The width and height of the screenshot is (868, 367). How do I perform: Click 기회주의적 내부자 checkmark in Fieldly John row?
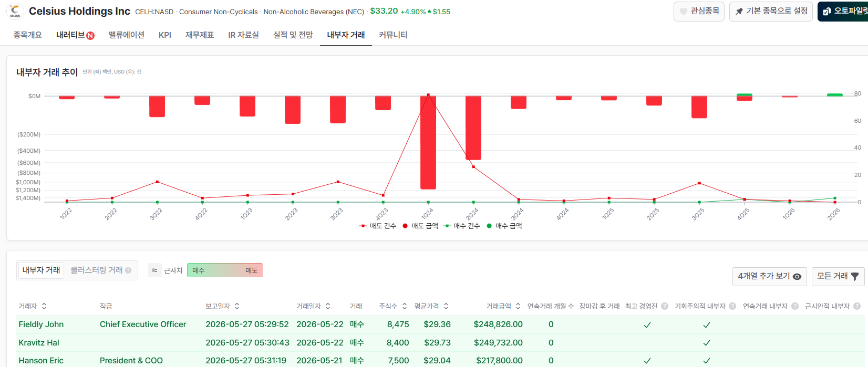707,325
